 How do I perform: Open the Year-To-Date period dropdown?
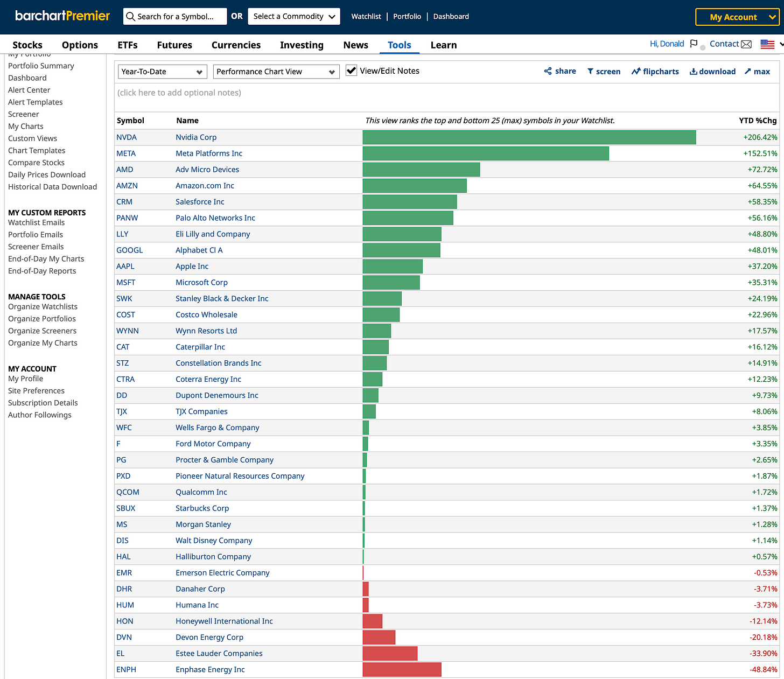tap(162, 72)
